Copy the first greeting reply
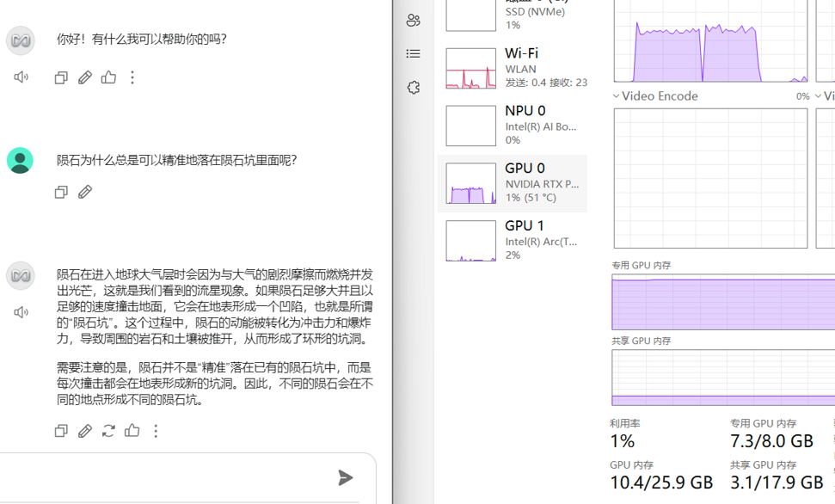The image size is (835, 504). click(61, 77)
